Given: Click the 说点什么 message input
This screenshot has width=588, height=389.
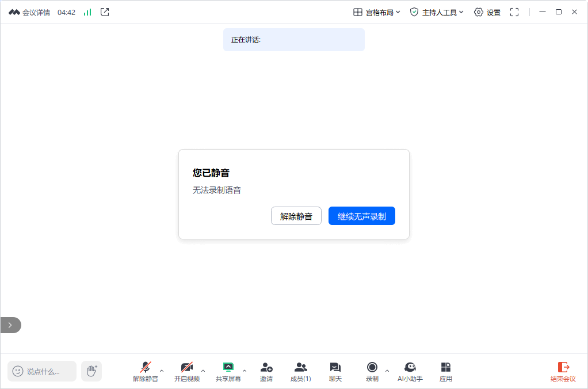Looking at the screenshot, I should (x=42, y=371).
